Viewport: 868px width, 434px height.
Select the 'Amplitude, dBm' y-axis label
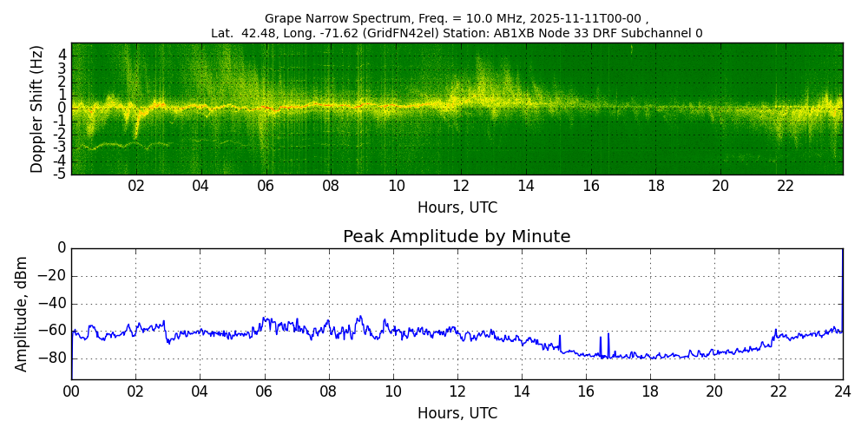pyautogui.click(x=23, y=313)
